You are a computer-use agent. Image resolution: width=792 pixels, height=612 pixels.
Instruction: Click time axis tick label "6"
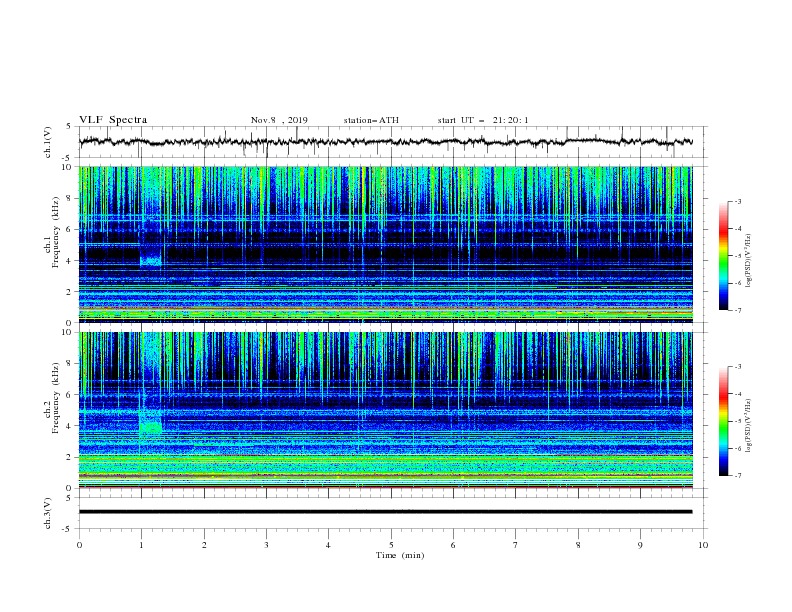pos(453,545)
